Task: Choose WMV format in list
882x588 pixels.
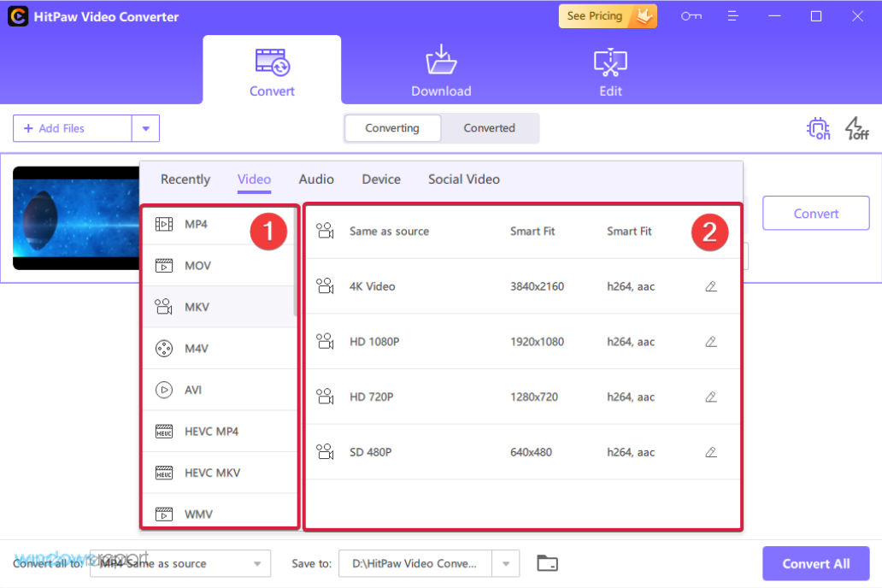Action: pyautogui.click(x=220, y=511)
